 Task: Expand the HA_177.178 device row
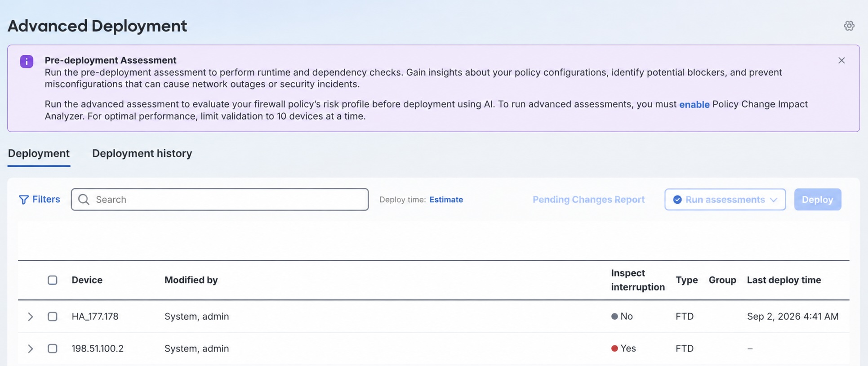click(30, 317)
